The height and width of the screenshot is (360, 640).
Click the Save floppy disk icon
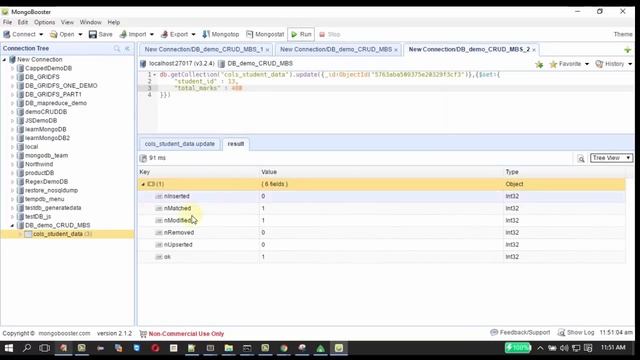pyautogui.click(x=93, y=34)
